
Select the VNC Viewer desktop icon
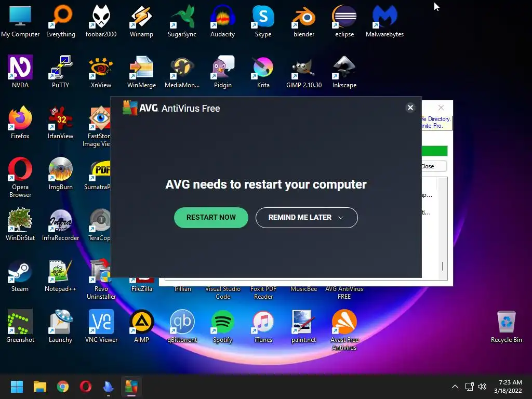[101, 326]
